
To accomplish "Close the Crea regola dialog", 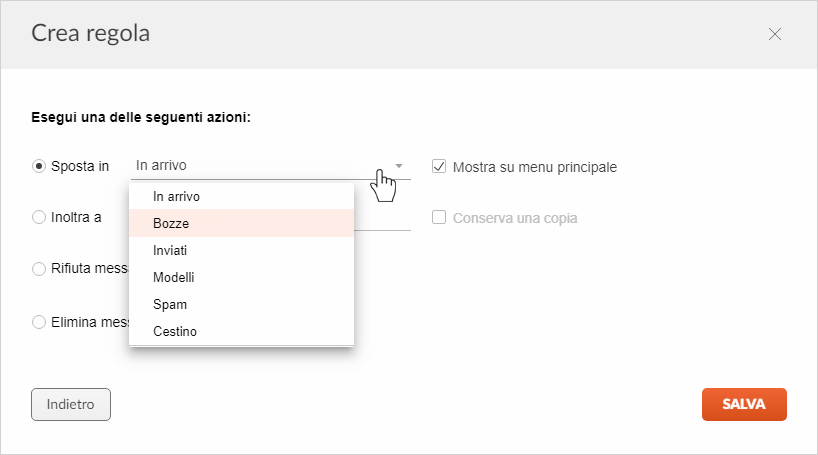I will (x=775, y=34).
